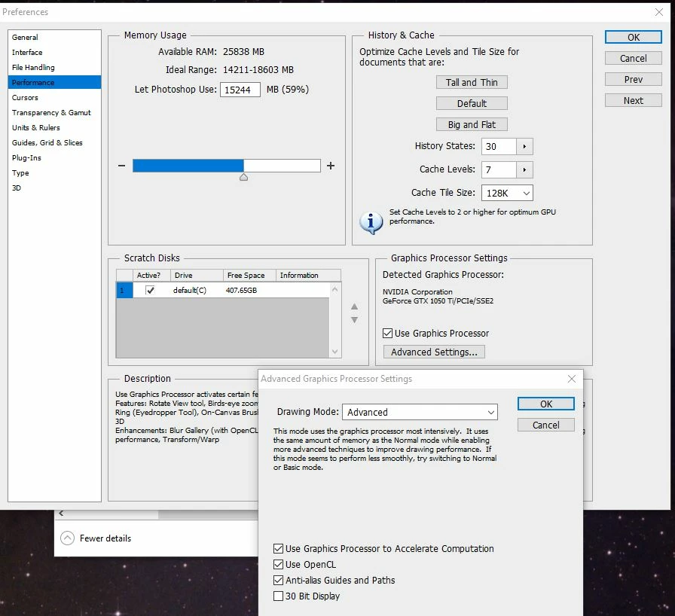675x616 pixels.
Task: Collapse with the Fewer details button
Action: pos(96,538)
